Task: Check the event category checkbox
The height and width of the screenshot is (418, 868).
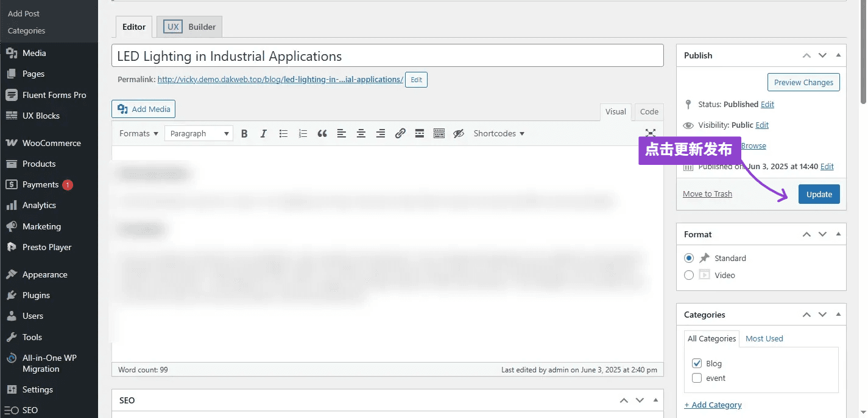Action: [x=697, y=378]
